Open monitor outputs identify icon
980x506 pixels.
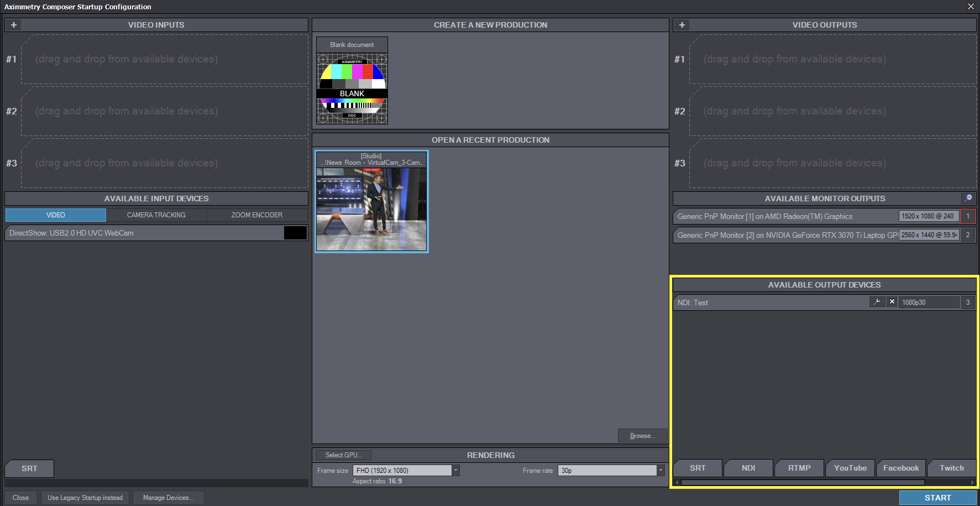pyautogui.click(x=968, y=198)
